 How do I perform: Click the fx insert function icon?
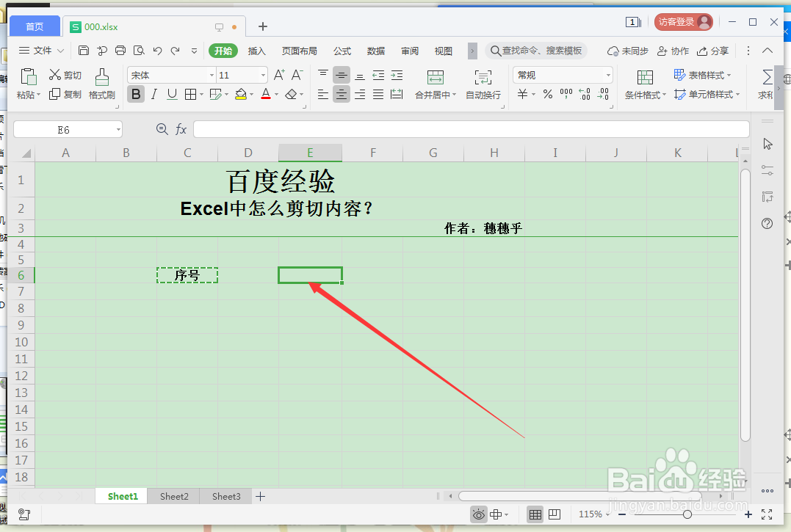tap(181, 129)
